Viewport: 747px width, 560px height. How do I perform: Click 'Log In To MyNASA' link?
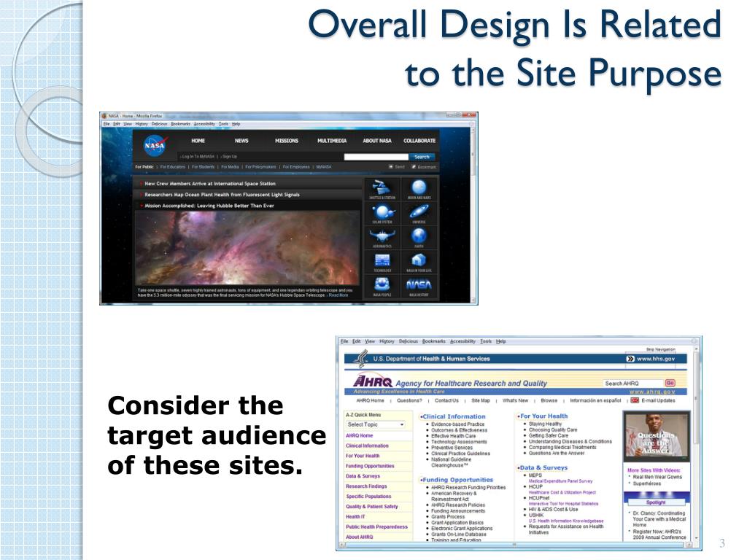pos(199,157)
